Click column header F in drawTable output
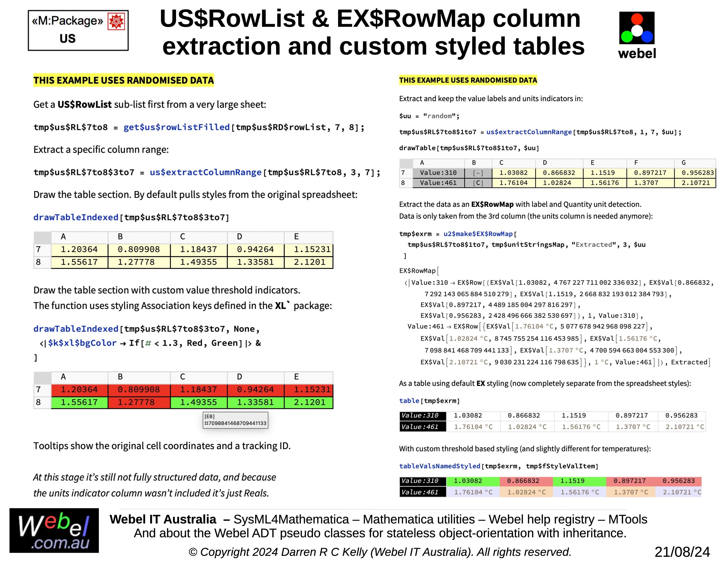Screen dimensions: 728x563 click(651, 163)
